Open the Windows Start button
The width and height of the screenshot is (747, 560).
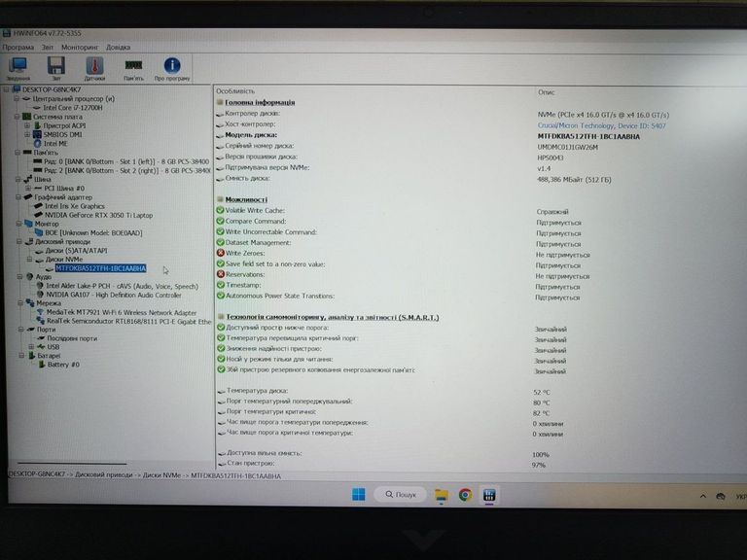click(358, 494)
